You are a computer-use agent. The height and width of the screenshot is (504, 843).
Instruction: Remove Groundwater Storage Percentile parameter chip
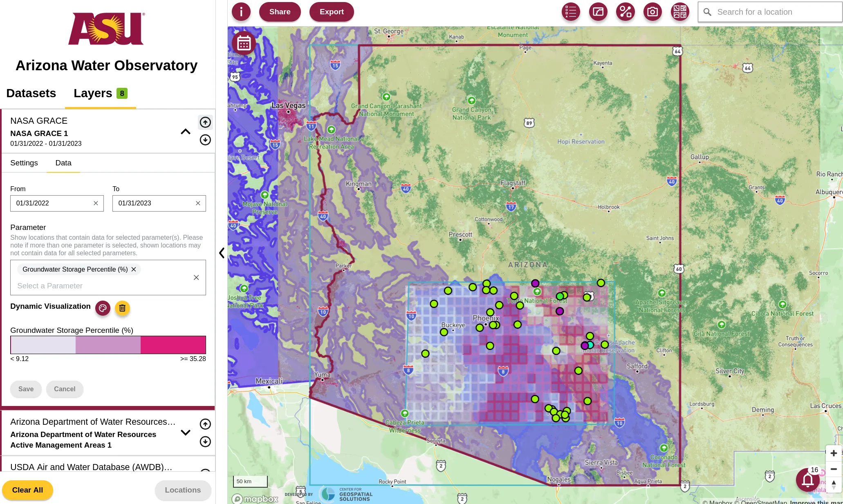134,270
